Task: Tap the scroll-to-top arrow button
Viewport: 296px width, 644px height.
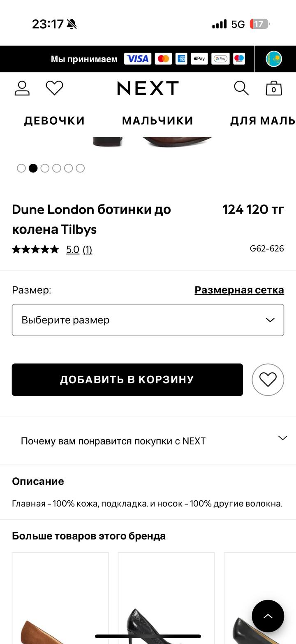Action: coord(268,616)
